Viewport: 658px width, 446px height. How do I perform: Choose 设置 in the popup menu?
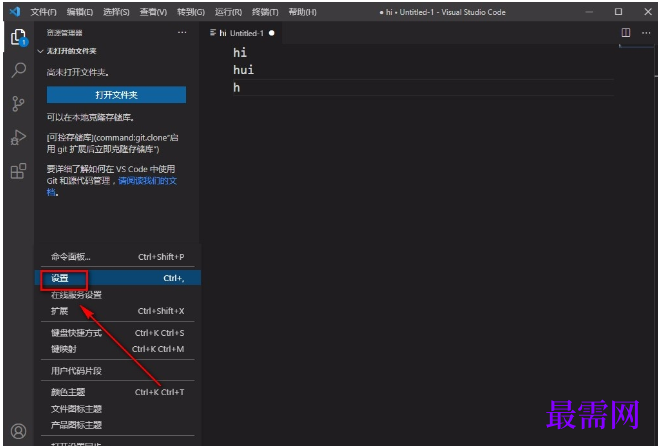point(118,278)
